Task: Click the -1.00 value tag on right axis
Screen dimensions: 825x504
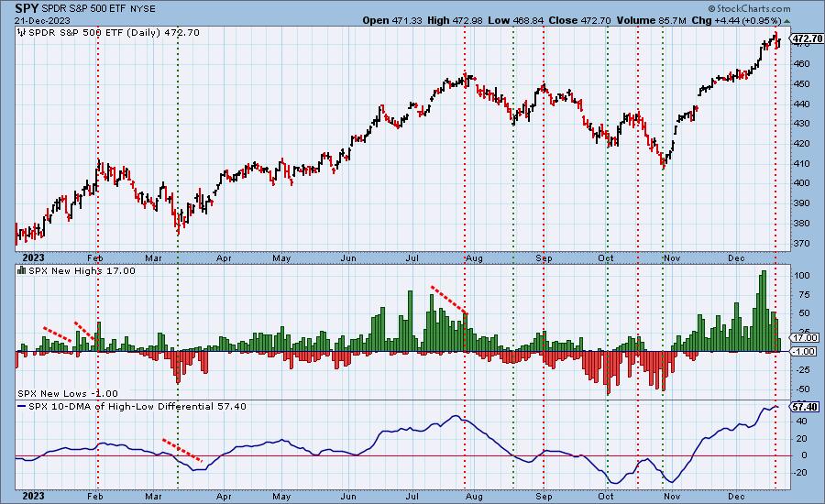Action: pyautogui.click(x=805, y=352)
